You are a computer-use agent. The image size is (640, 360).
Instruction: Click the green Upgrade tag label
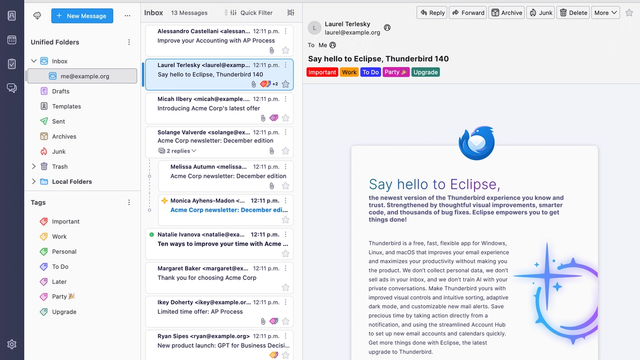click(425, 72)
